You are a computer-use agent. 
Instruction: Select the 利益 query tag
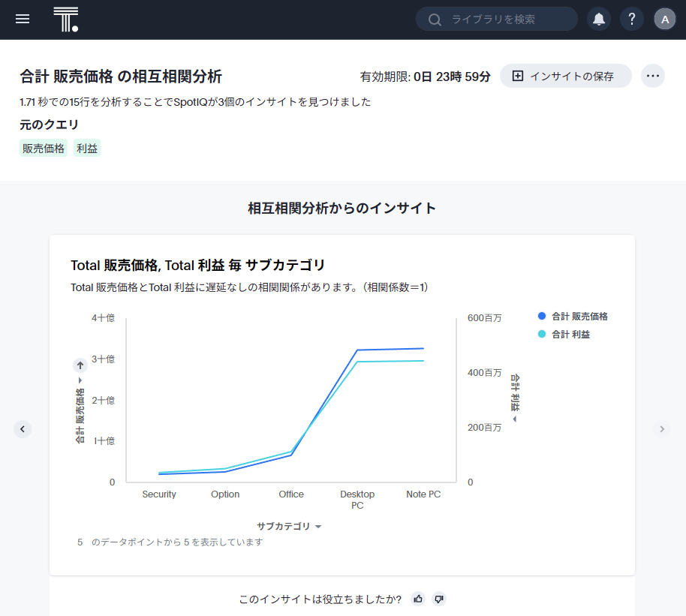[87, 149]
